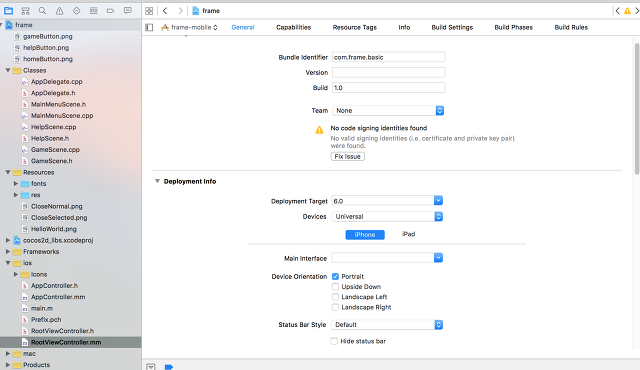Screen dimensions: 640x370
Task: Select the iPhone segment
Action: pos(365,235)
